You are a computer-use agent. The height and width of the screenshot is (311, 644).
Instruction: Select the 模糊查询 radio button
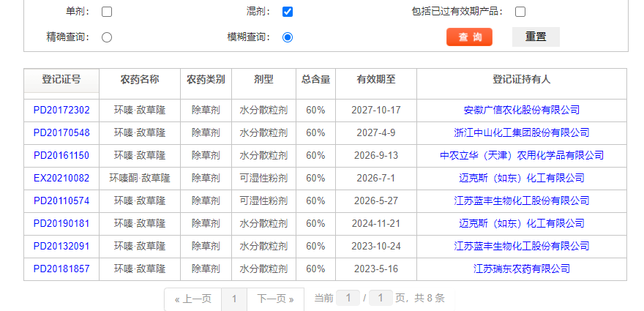[x=288, y=37]
